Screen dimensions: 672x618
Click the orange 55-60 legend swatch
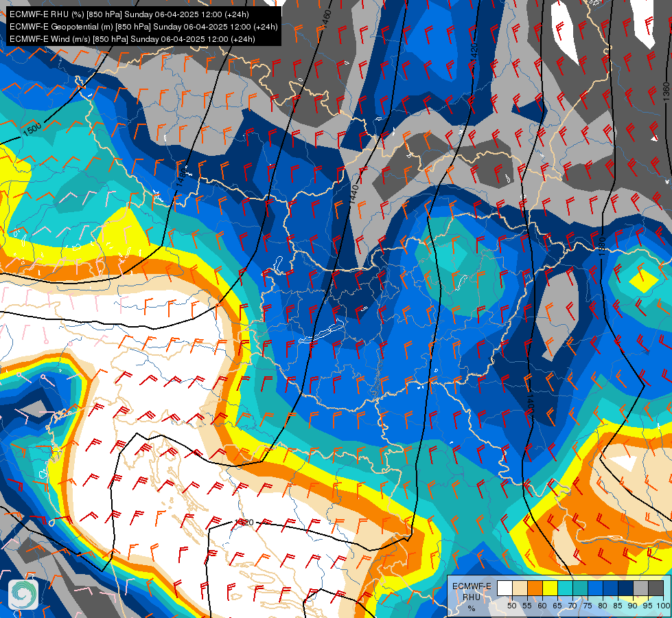pos(535,588)
